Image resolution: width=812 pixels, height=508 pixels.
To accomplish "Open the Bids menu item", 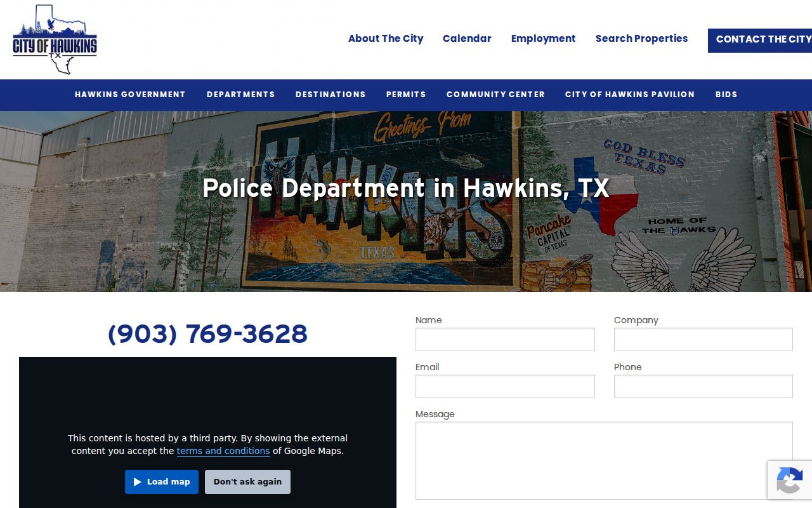I will pos(726,95).
